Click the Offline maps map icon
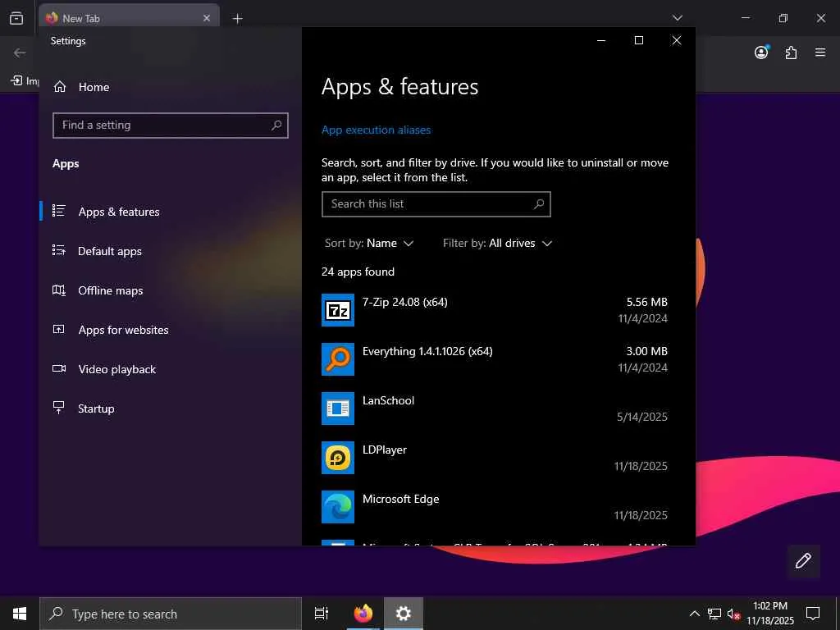Image resolution: width=840 pixels, height=630 pixels. click(x=59, y=290)
